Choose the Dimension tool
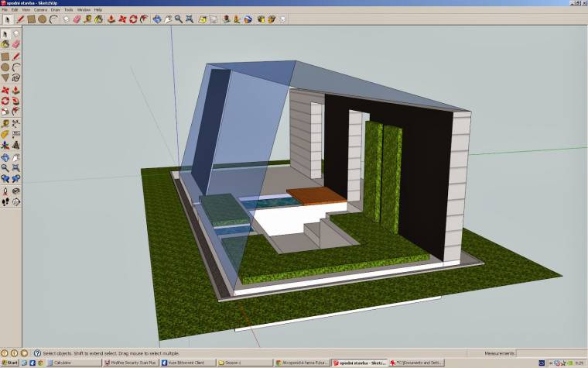588x368 pixels. [16, 123]
